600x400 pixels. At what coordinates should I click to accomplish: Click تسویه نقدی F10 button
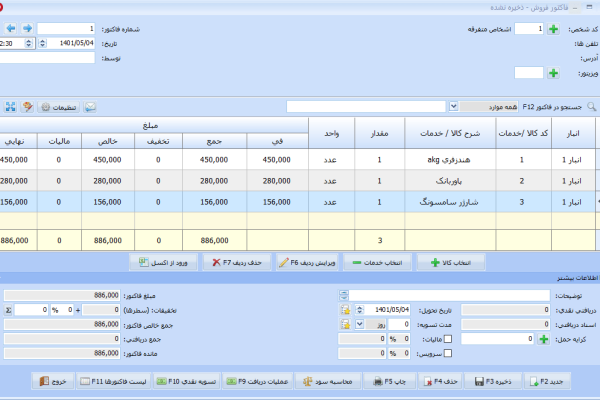point(187,381)
